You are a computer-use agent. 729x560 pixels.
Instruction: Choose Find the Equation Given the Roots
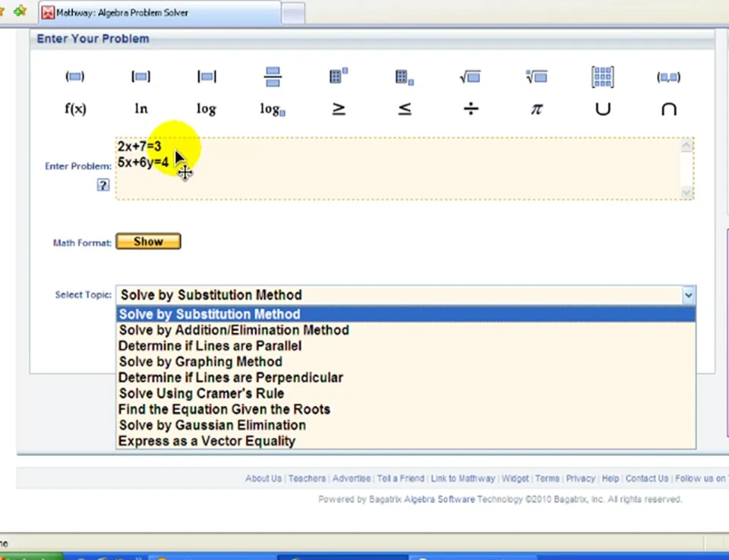tap(406, 409)
